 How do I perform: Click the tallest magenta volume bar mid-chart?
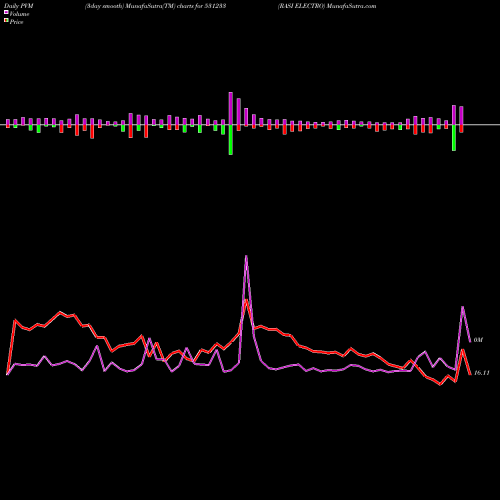231,108
